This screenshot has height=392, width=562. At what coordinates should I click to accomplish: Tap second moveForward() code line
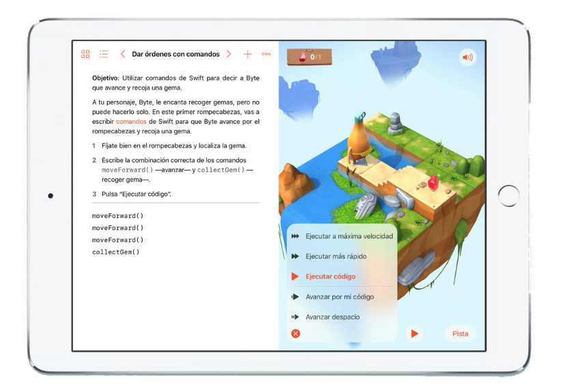(117, 228)
